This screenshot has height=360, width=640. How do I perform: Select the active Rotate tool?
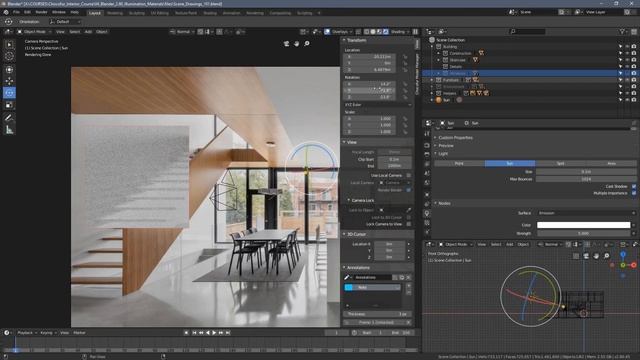tap(9, 93)
